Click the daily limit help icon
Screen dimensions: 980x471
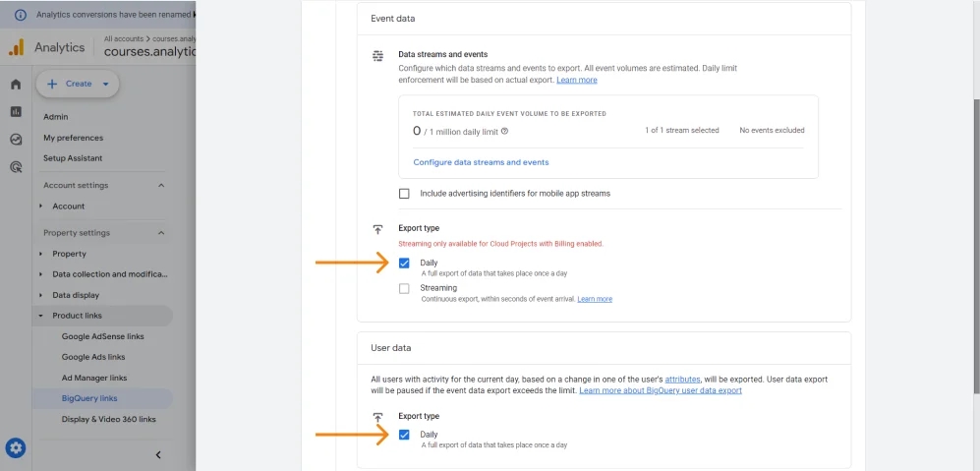tap(504, 132)
